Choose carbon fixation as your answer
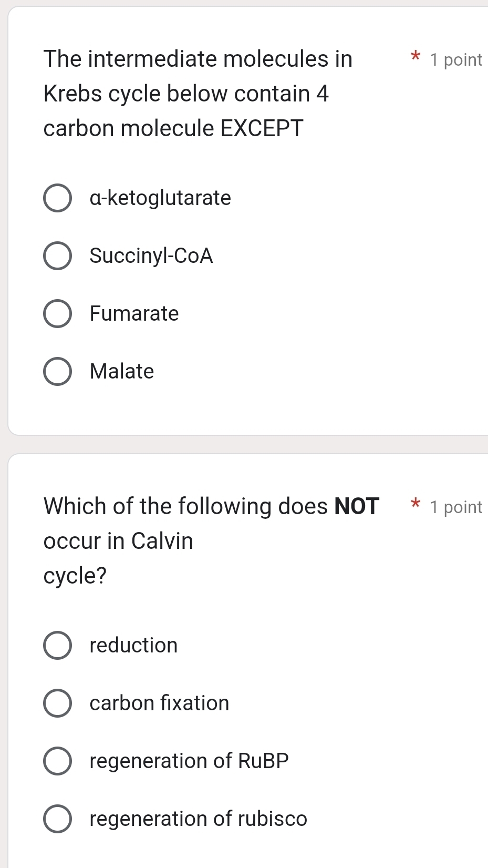This screenshot has height=868, width=488. [x=58, y=703]
